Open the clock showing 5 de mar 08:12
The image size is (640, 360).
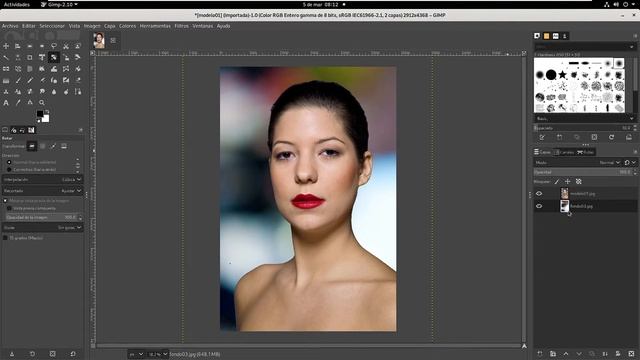[320, 4]
